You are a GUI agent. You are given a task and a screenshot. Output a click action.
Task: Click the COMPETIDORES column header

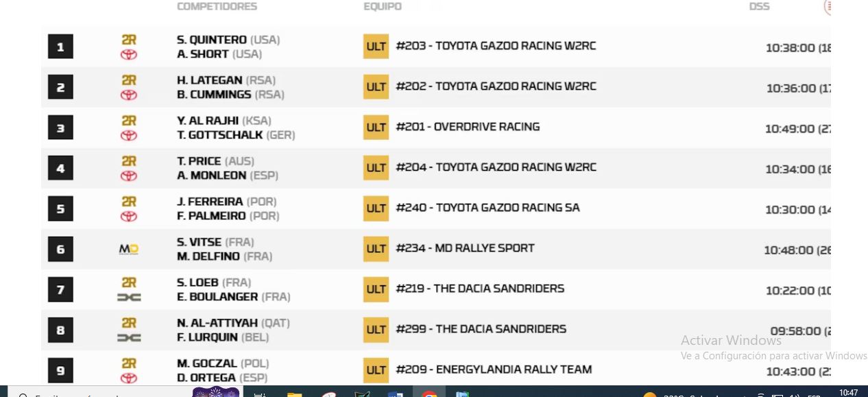point(217,7)
